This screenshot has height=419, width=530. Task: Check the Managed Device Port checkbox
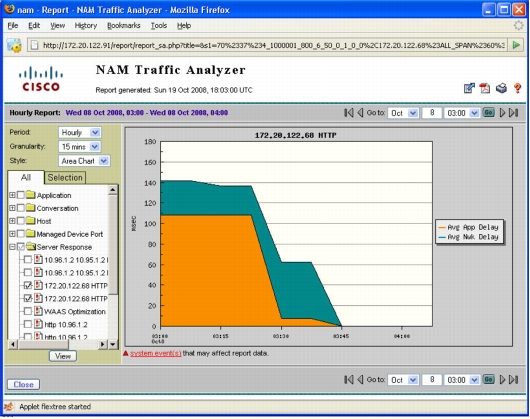coord(21,233)
